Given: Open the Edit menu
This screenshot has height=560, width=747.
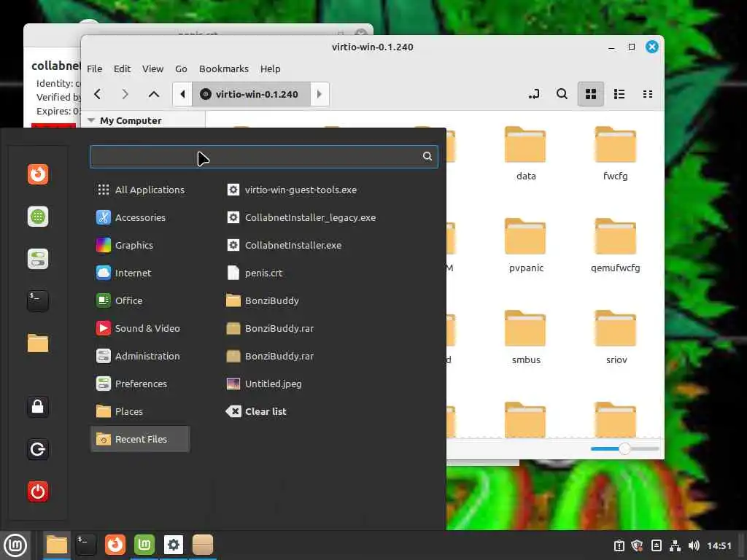Looking at the screenshot, I should point(122,69).
